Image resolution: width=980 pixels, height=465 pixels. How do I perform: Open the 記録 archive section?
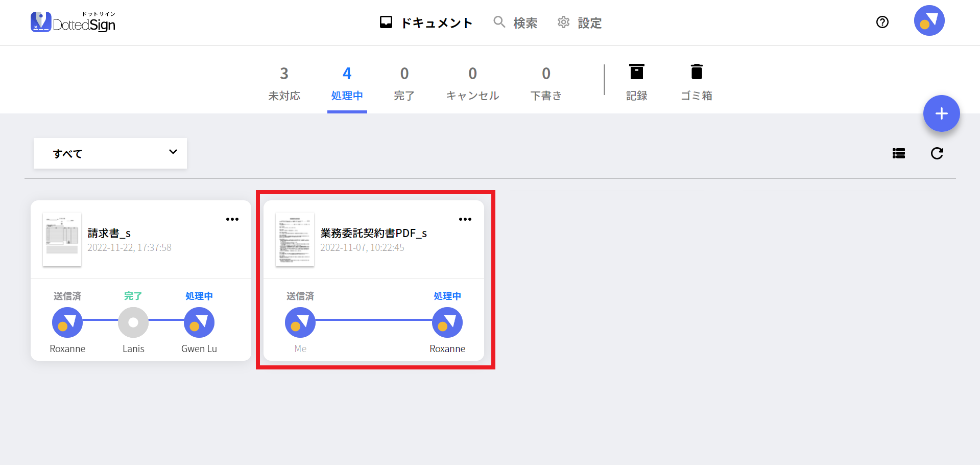(637, 83)
